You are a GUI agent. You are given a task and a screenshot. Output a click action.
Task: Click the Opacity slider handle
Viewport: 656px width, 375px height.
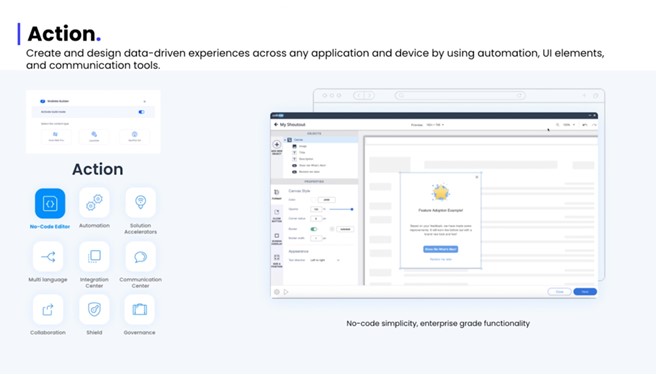pyautogui.click(x=352, y=209)
